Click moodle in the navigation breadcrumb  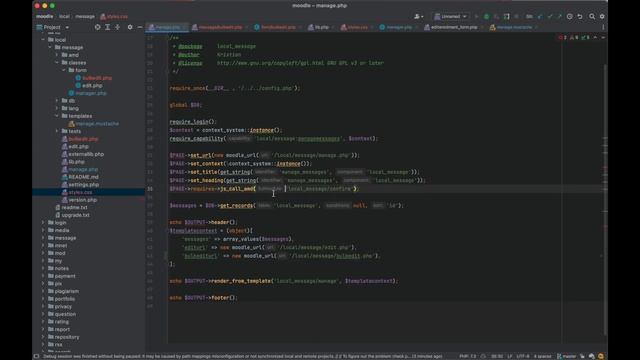tap(44, 16)
